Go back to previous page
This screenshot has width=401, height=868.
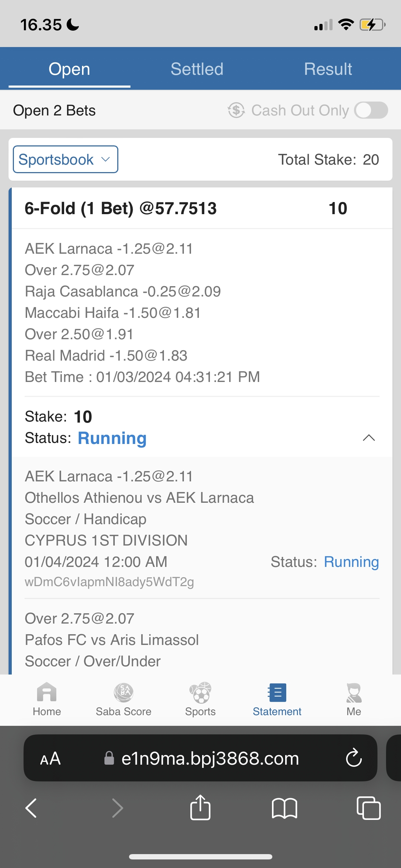31,808
